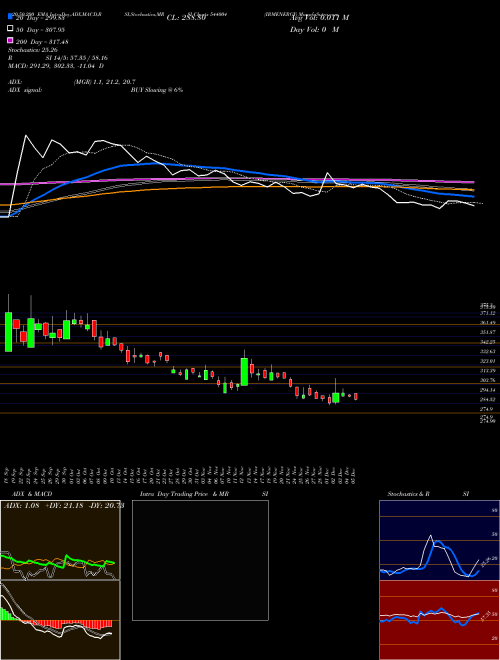Open the ADX indicator chart panel
The image size is (500, 660).
[x=60, y=540]
